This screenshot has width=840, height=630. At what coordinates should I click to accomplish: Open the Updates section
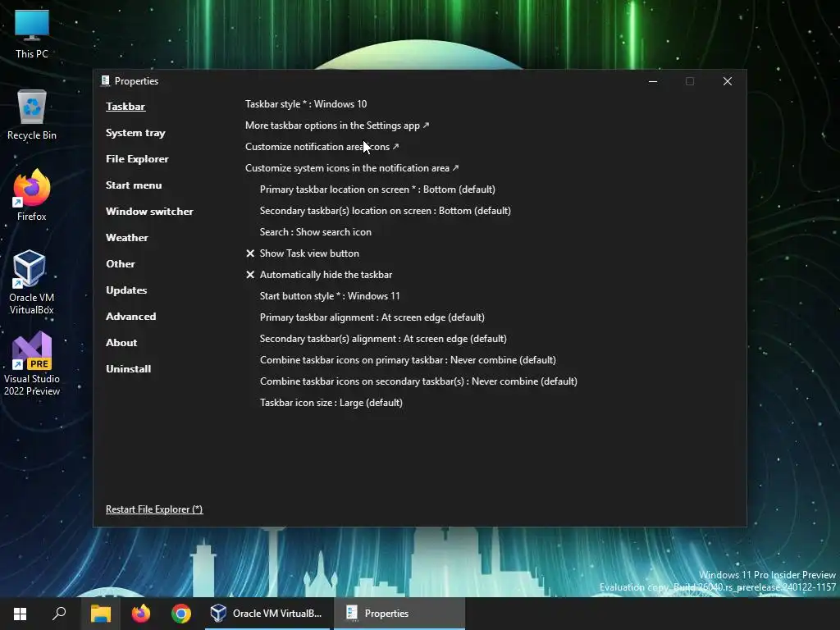(126, 290)
